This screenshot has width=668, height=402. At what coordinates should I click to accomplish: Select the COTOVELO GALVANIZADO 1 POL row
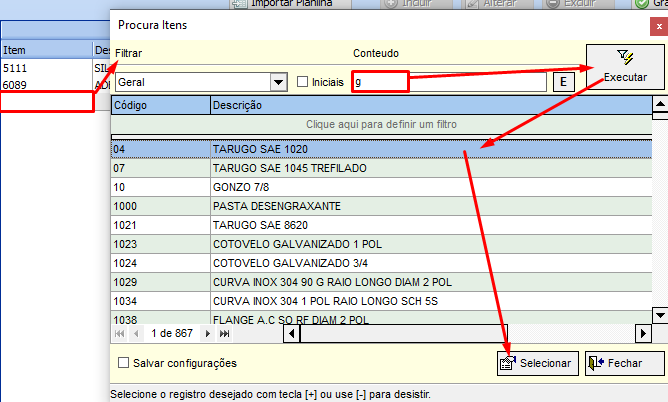[380, 243]
